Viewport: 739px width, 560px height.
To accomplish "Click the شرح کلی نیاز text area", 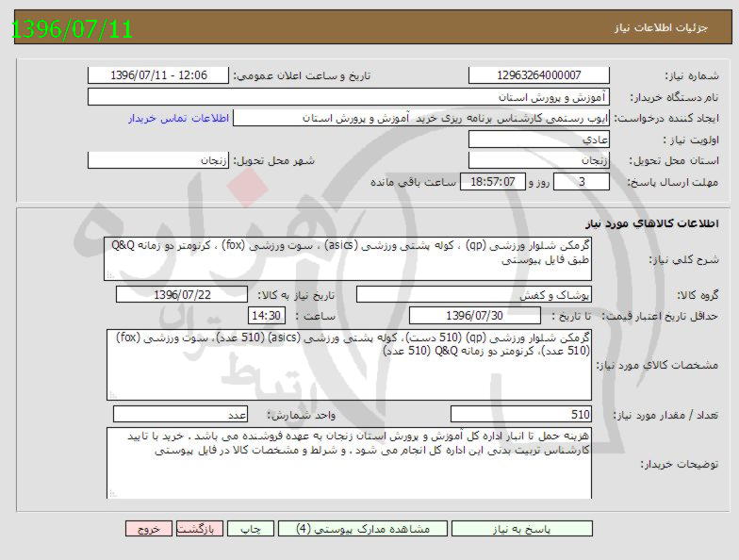I will pyautogui.click(x=348, y=258).
